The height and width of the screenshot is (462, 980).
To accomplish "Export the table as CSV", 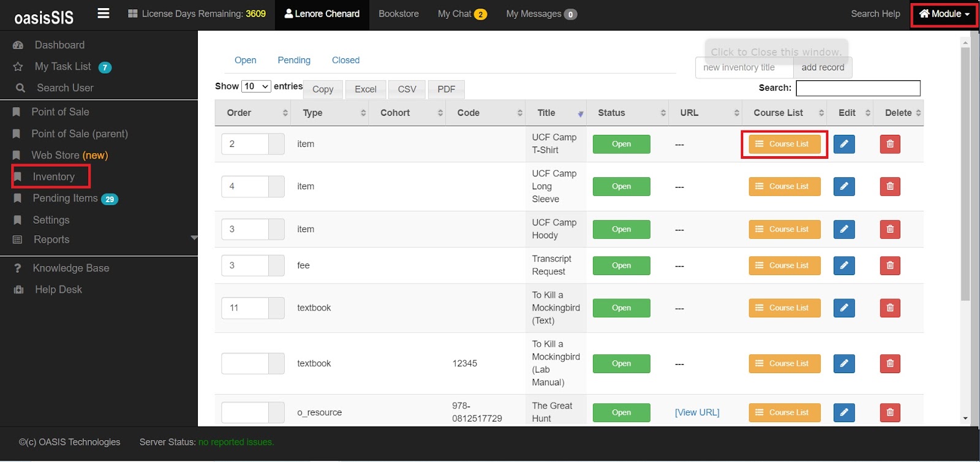I will pyautogui.click(x=407, y=89).
